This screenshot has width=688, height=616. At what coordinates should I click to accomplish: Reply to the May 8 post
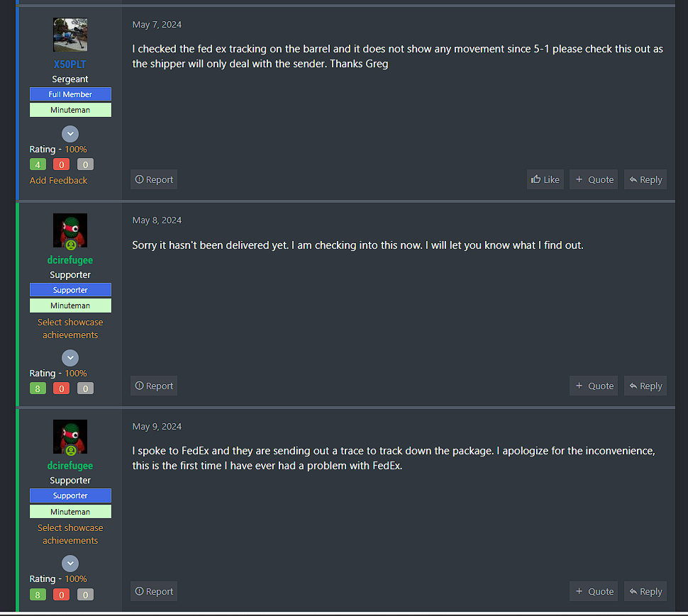pos(645,386)
